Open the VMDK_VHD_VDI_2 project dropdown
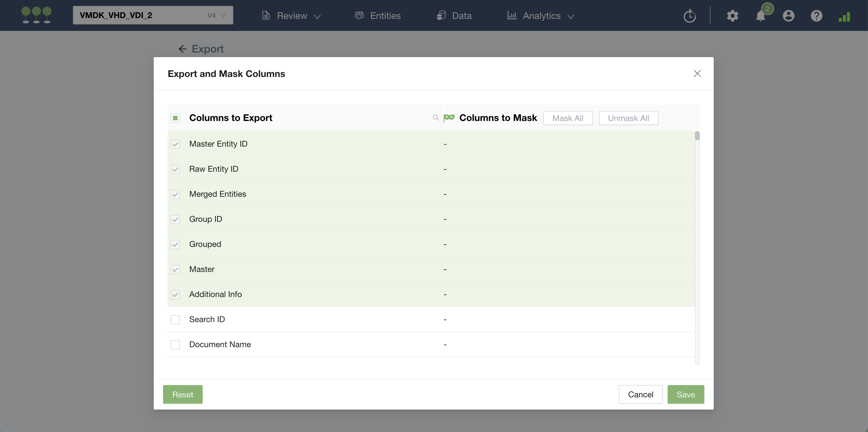The height and width of the screenshot is (432, 868). (153, 15)
